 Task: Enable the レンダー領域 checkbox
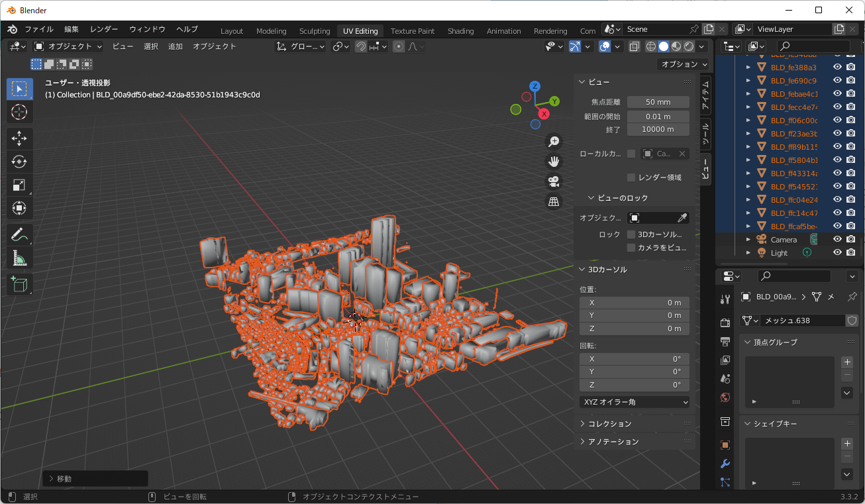point(631,177)
